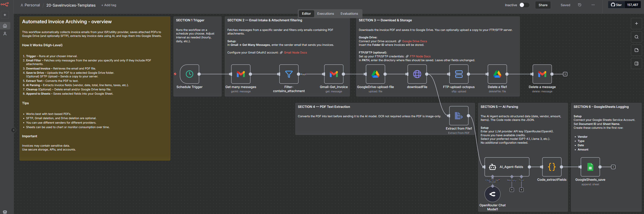Select the Filter-contains_attachment node
Image resolution: width=644 pixels, height=214 pixels.
click(x=288, y=74)
